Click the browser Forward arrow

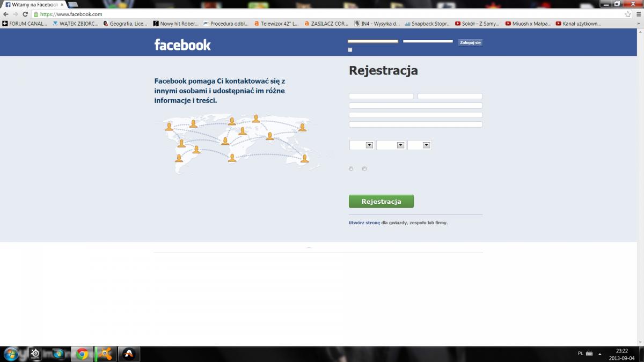coord(16,14)
